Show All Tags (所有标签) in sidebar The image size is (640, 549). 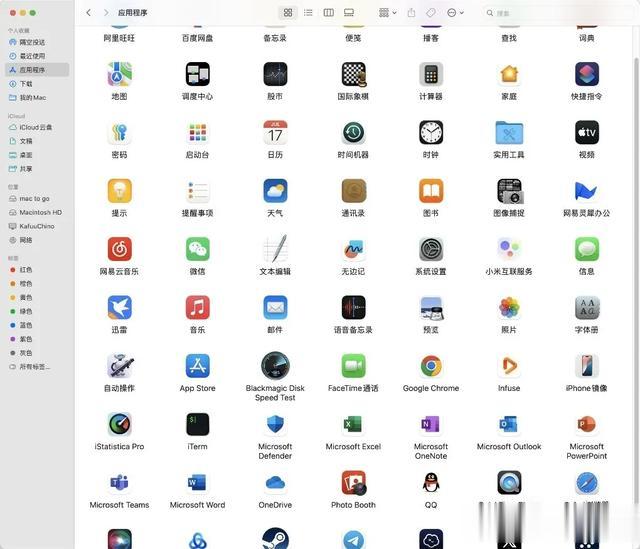37,367
